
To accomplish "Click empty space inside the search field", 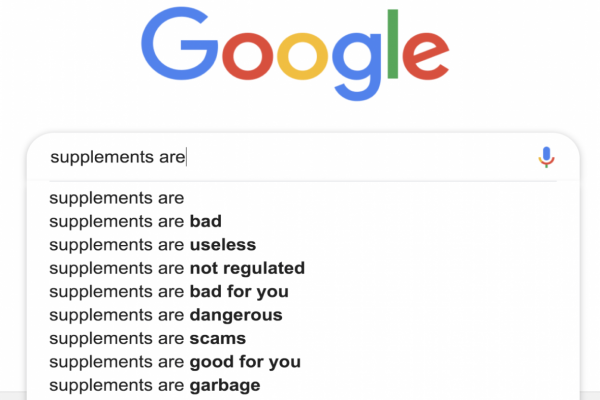I will (360, 157).
